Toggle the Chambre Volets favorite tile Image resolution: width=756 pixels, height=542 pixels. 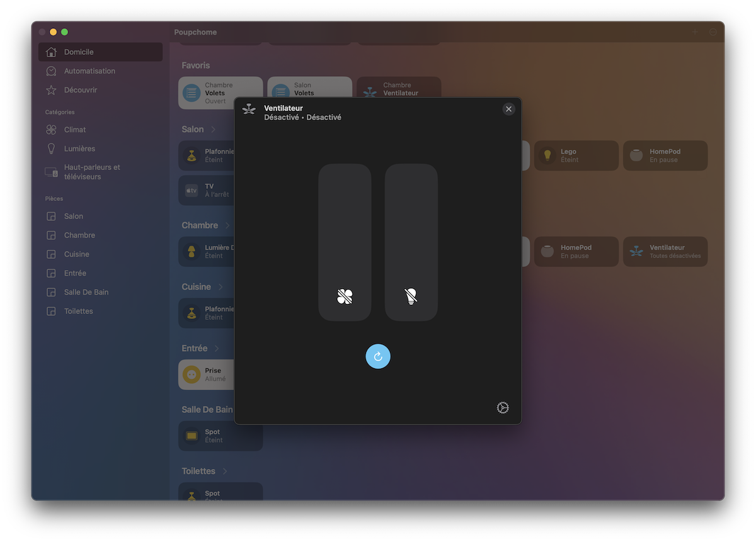tap(220, 93)
